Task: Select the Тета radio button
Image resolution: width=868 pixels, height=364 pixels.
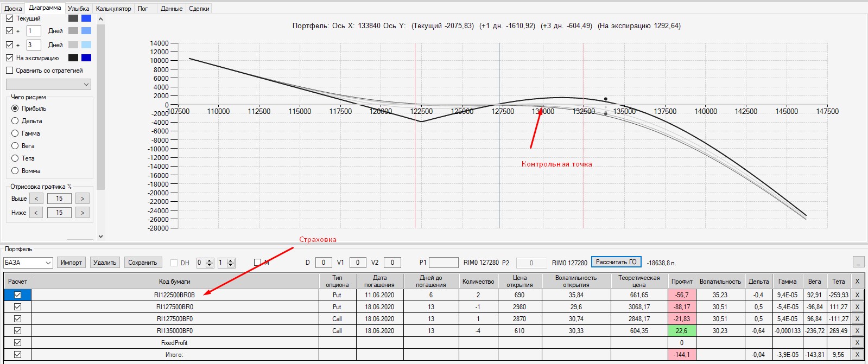Action: pos(15,158)
